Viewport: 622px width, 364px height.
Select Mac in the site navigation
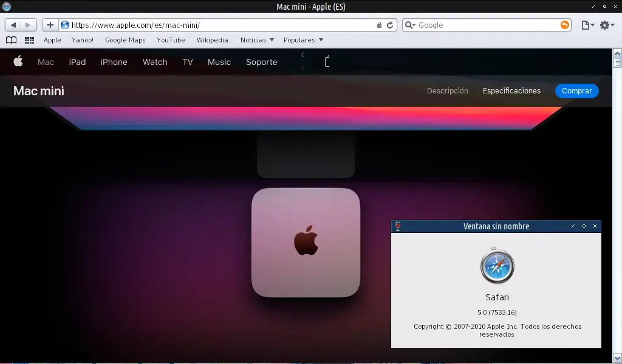(x=46, y=62)
